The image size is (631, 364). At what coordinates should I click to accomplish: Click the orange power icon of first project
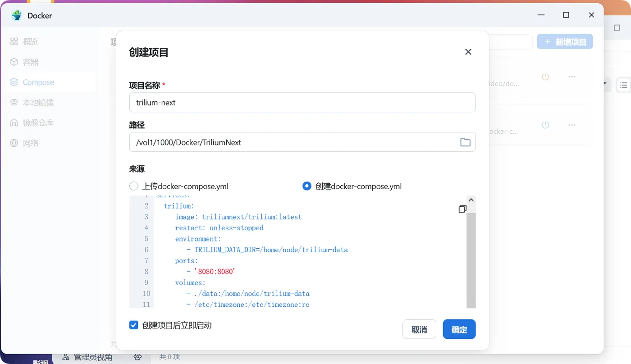pos(545,77)
